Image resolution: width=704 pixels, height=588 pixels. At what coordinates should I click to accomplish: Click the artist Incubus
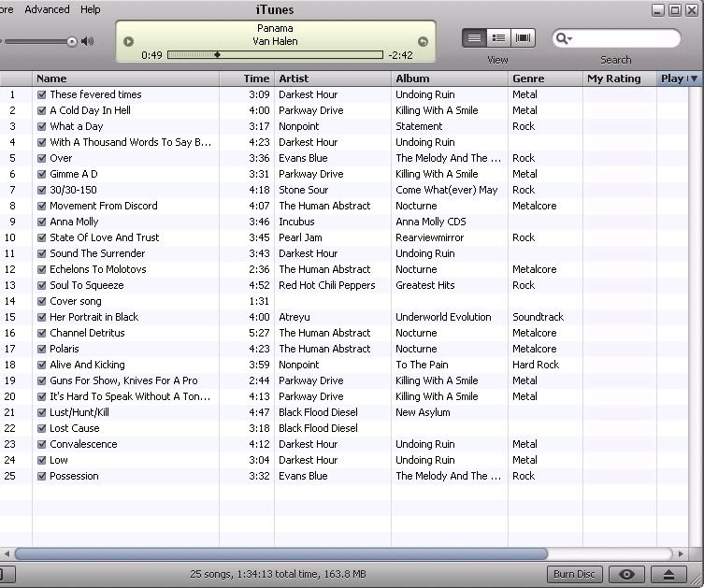tap(296, 222)
